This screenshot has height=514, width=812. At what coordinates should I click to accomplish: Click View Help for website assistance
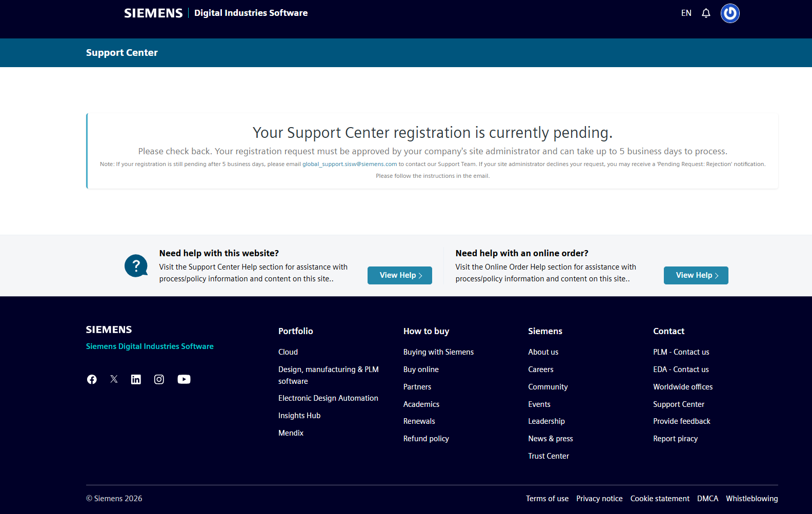(x=400, y=275)
